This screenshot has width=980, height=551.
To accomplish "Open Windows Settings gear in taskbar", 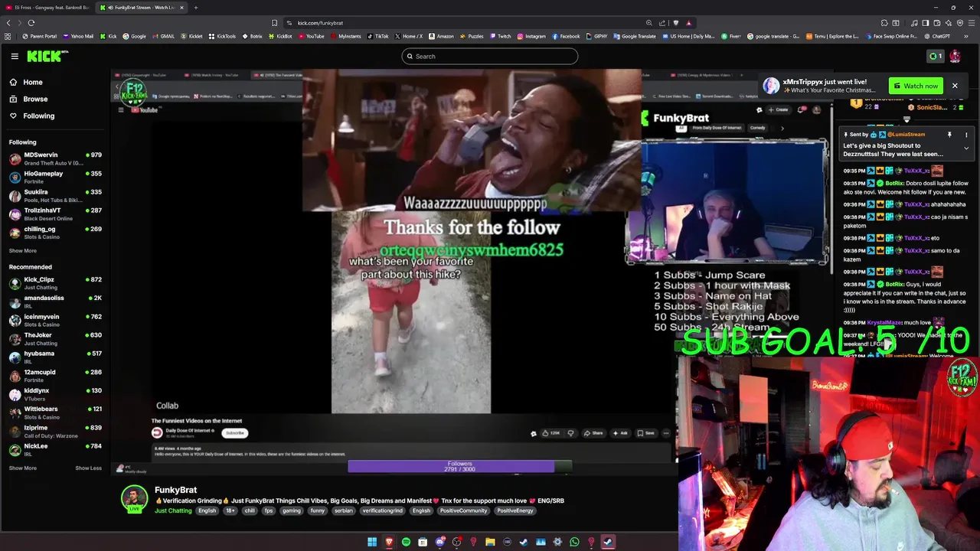I will tap(557, 542).
